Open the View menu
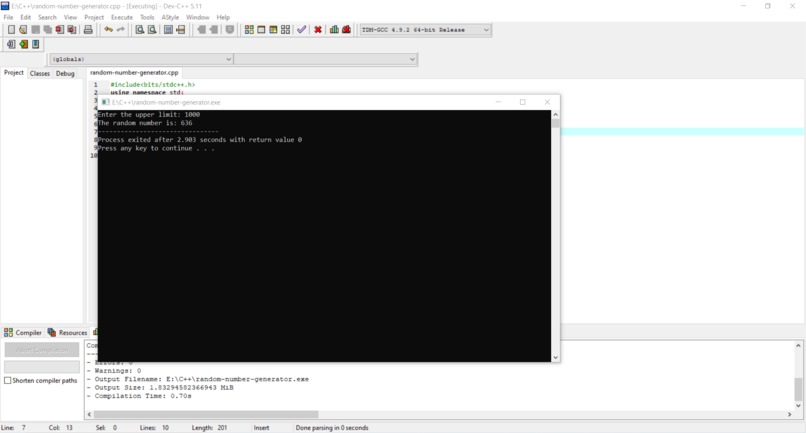This screenshot has height=433, width=806. (x=70, y=17)
